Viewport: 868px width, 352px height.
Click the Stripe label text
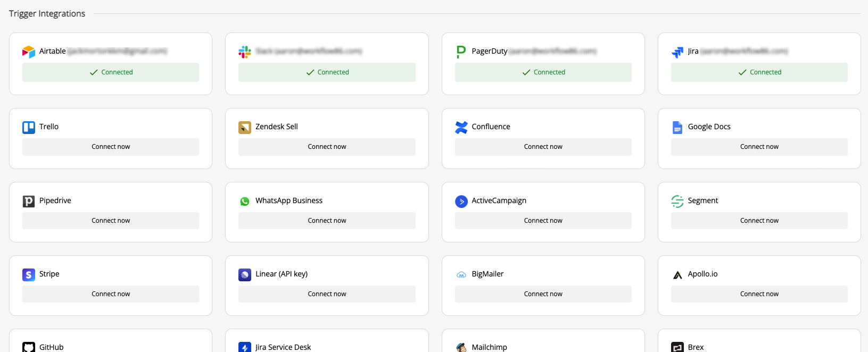(x=49, y=274)
